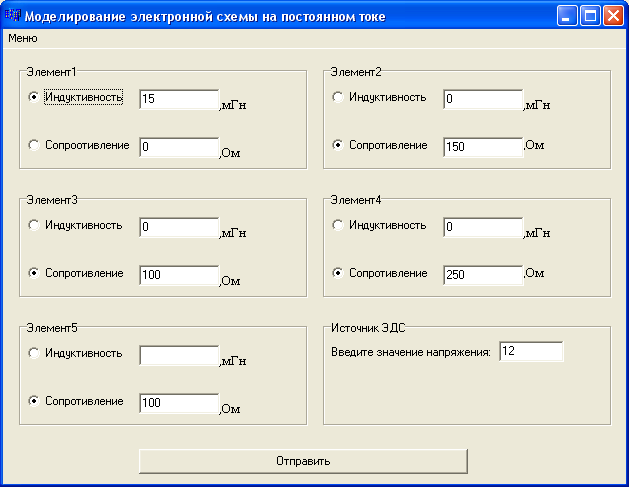
Task: Click Элемент2 resistance field showing 150
Action: (483, 147)
